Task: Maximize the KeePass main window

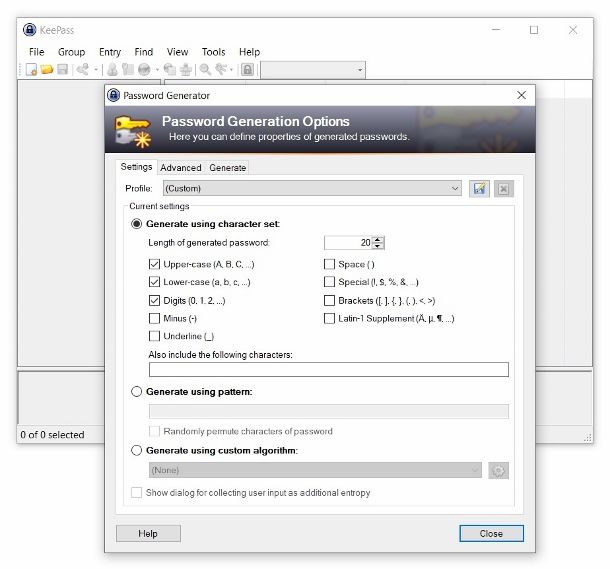Action: tap(534, 30)
